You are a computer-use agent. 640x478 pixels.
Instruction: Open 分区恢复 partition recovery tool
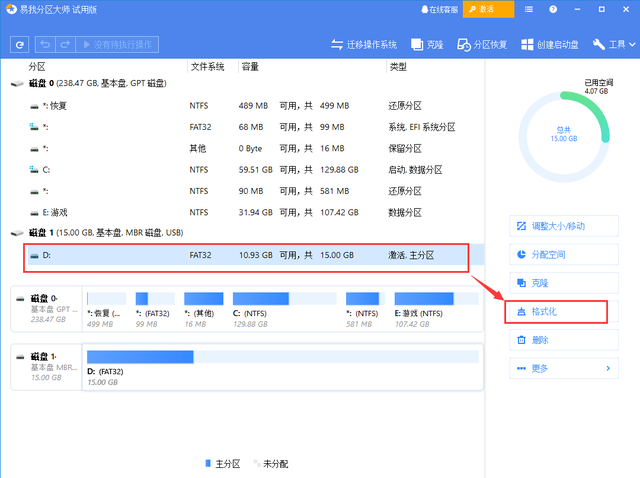(x=482, y=45)
